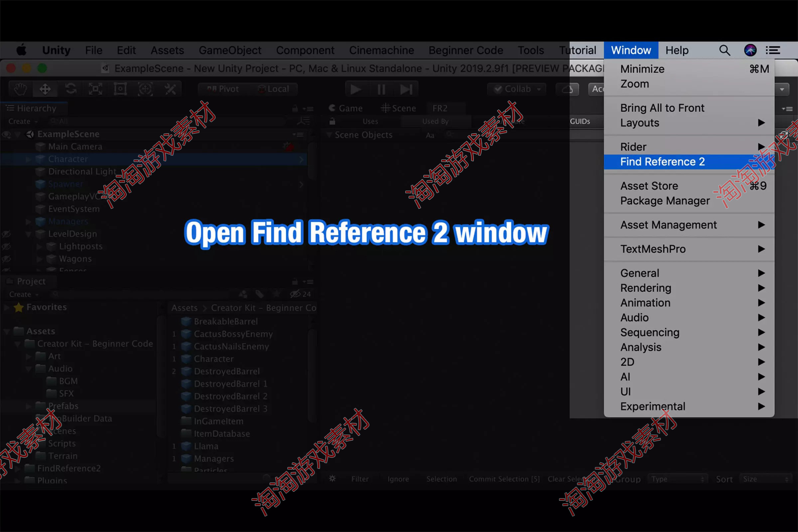Select the Move tool
The height and width of the screenshot is (532, 798).
click(x=45, y=89)
